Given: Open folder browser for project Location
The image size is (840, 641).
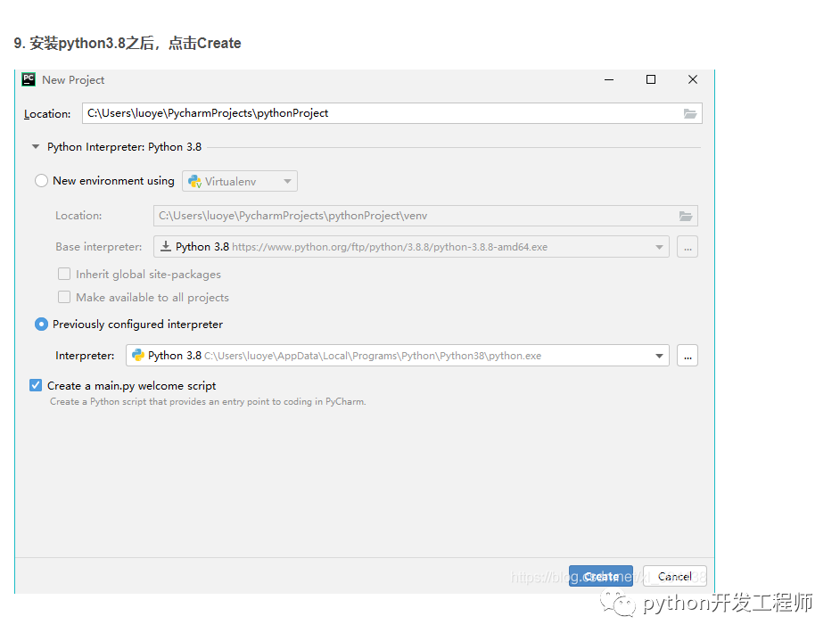Looking at the screenshot, I should 690,113.
